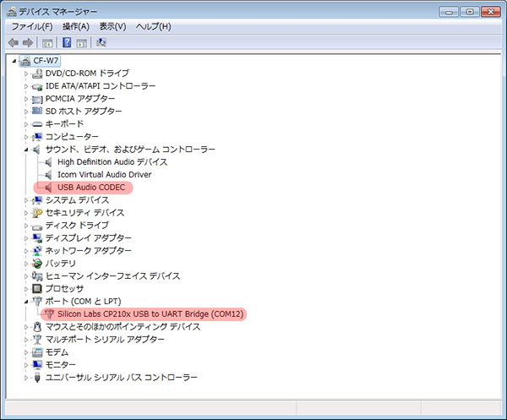
Task: Click the SD ホスト アダプター icon
Action: point(37,112)
